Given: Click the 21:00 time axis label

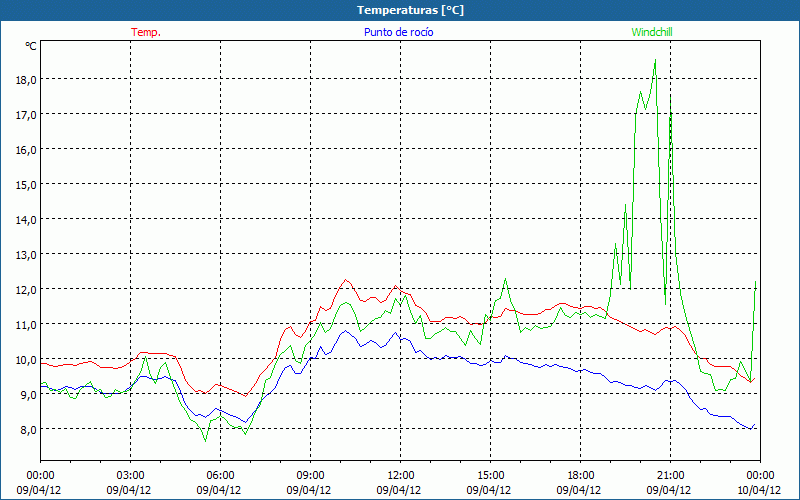Looking at the screenshot, I should (670, 475).
